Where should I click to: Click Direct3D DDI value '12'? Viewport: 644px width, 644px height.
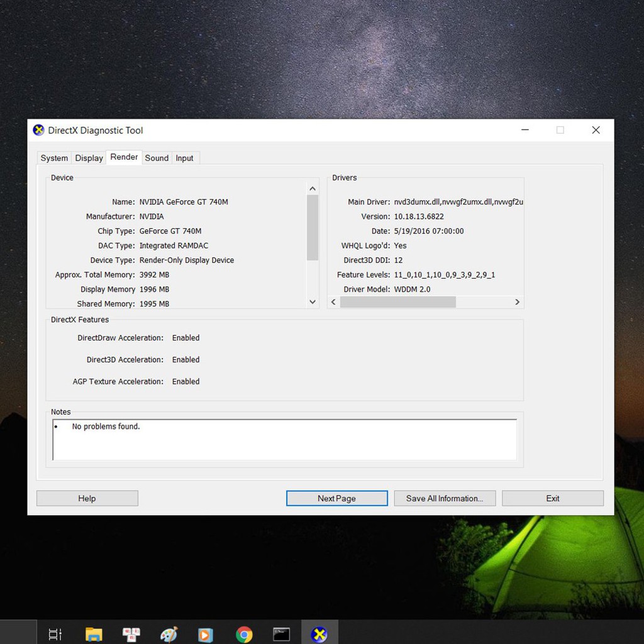[x=398, y=260]
